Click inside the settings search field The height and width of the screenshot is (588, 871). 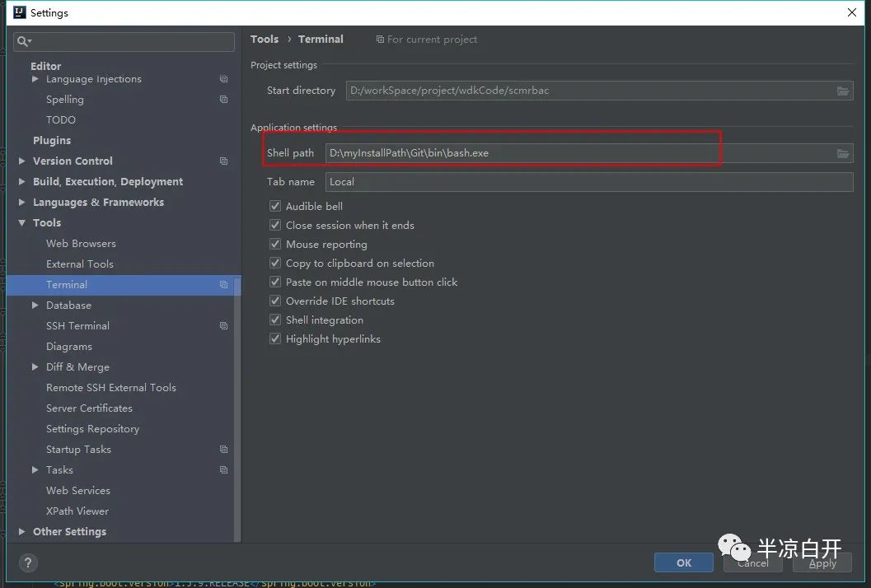tap(124, 41)
